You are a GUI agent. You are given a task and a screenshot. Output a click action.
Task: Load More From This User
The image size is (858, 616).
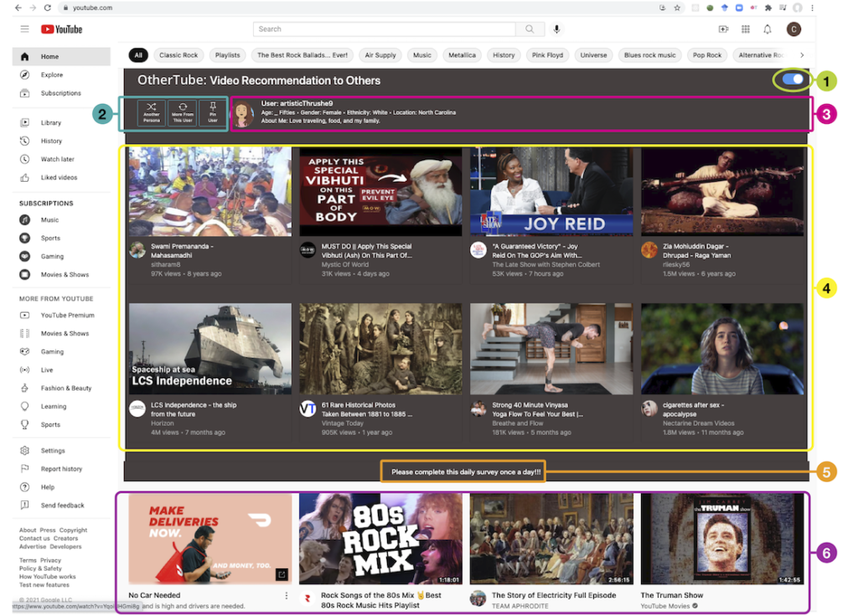pos(183,113)
